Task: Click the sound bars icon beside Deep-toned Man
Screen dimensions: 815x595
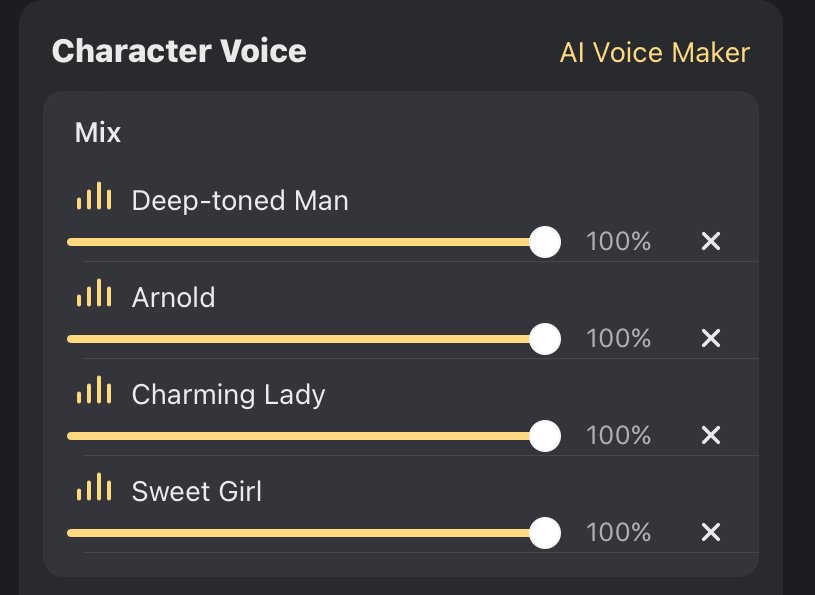Action: (x=94, y=198)
